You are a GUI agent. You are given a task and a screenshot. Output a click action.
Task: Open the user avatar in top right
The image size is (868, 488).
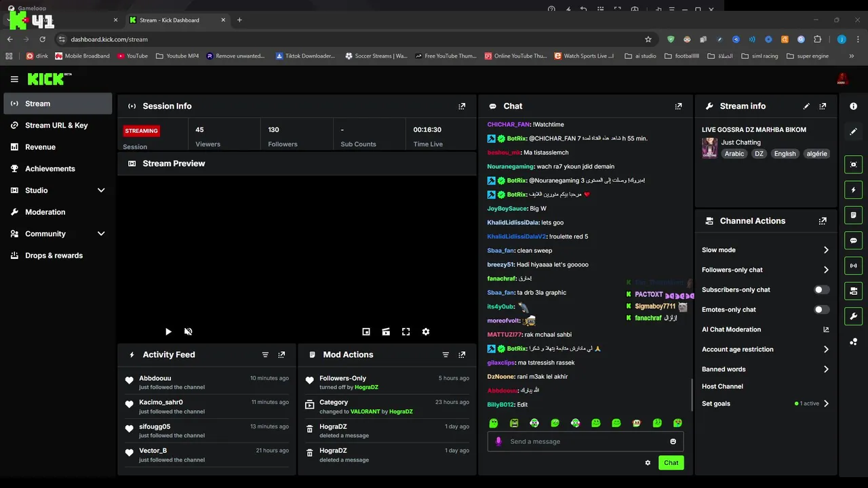tap(843, 79)
